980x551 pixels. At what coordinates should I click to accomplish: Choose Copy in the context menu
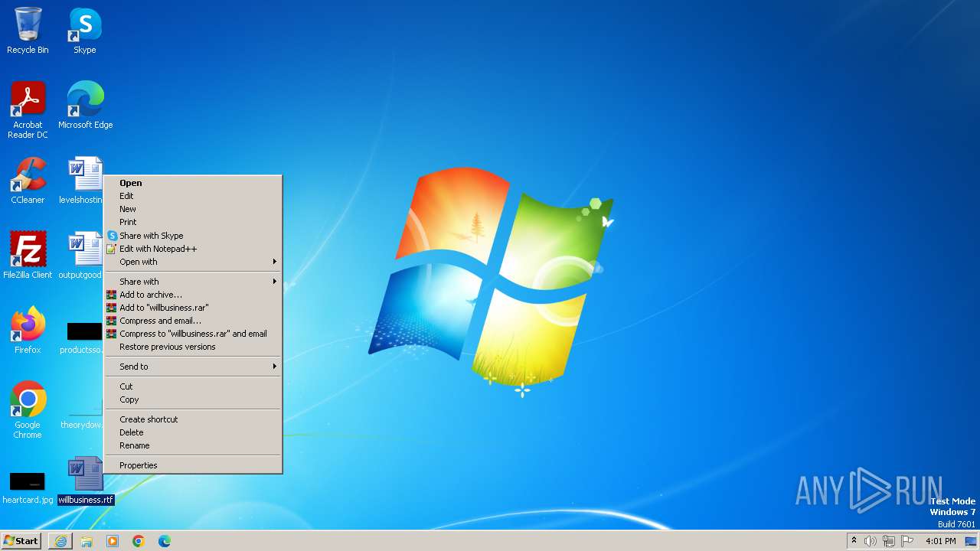pyautogui.click(x=193, y=399)
